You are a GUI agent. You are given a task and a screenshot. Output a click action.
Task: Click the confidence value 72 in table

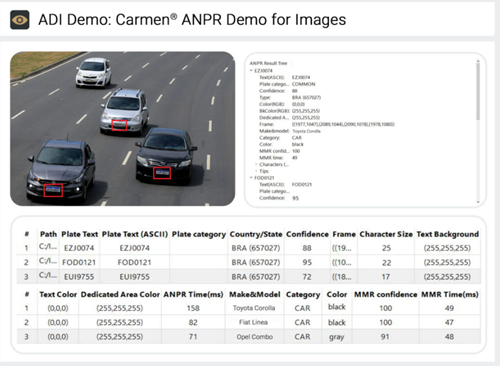click(x=307, y=277)
